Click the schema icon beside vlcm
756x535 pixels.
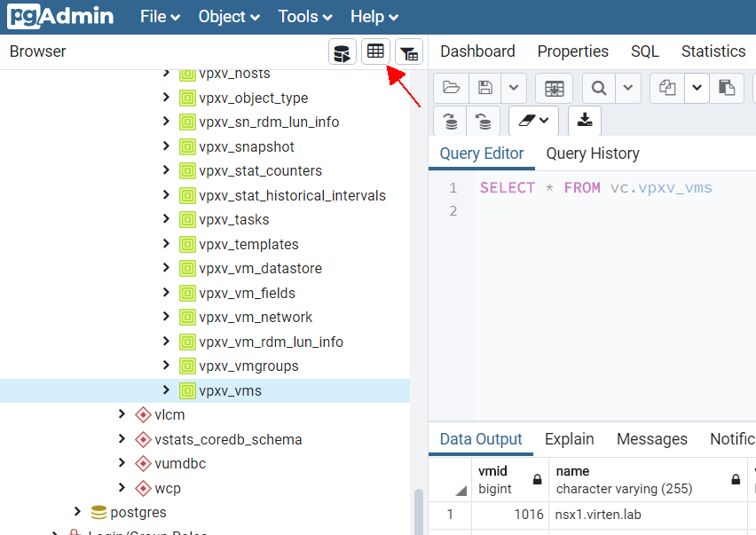[x=143, y=414]
